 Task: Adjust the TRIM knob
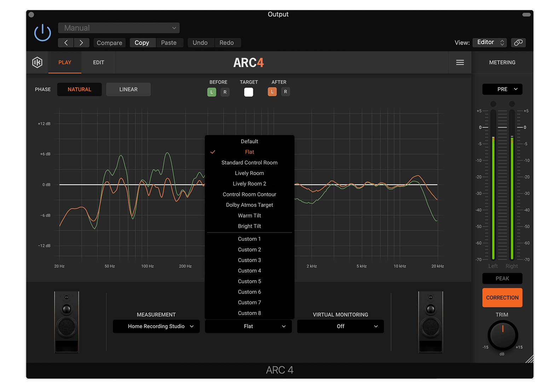pyautogui.click(x=502, y=335)
